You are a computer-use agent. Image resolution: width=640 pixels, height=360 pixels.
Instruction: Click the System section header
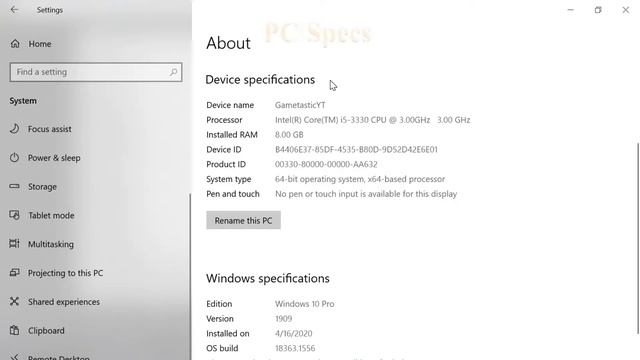click(23, 101)
